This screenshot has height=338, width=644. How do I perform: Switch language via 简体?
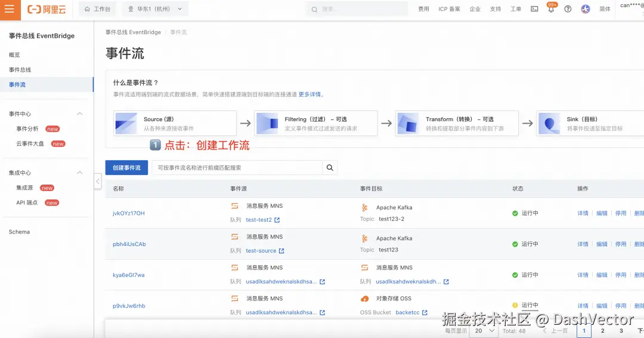click(x=605, y=9)
